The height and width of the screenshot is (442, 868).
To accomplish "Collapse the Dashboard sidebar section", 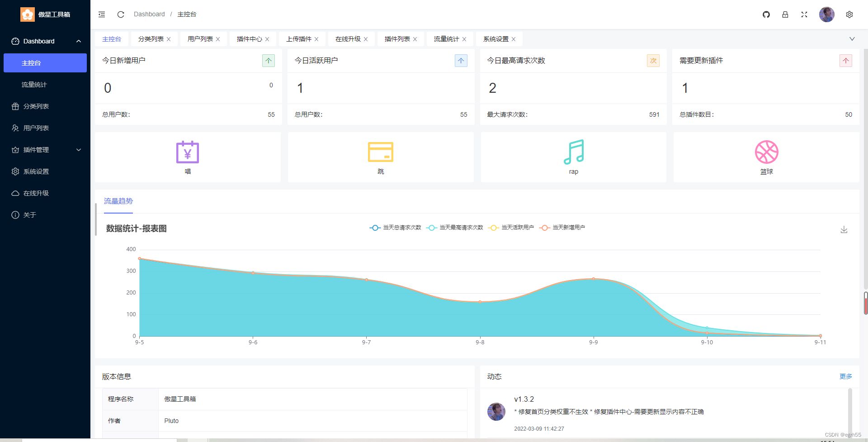I will (x=45, y=41).
